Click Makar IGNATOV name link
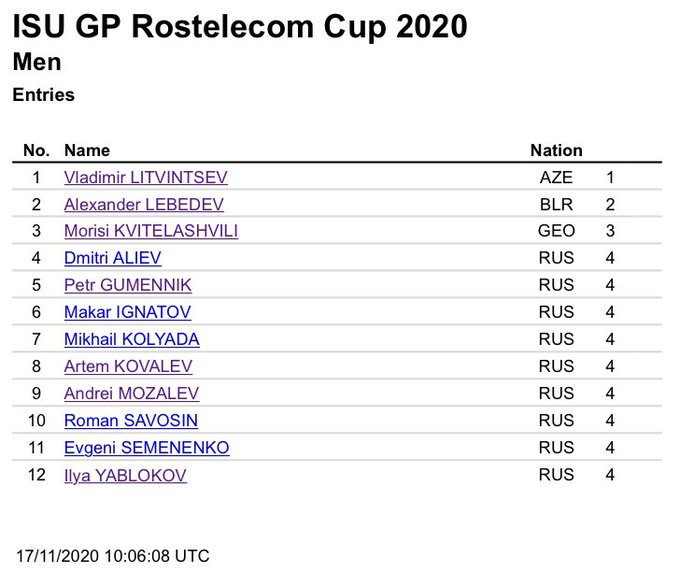 (x=127, y=313)
